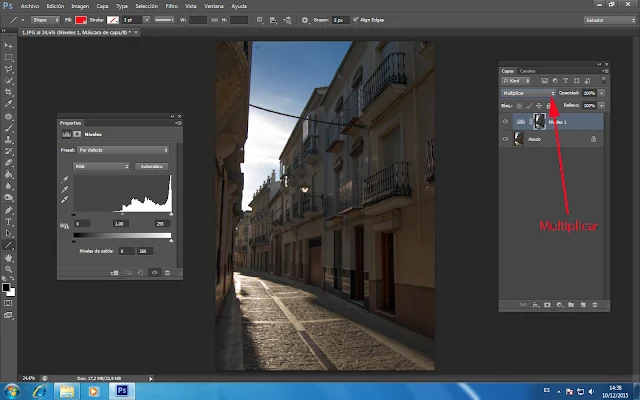The image size is (640, 400).
Task: Open the RGB channel dropdown
Action: pyautogui.click(x=101, y=166)
